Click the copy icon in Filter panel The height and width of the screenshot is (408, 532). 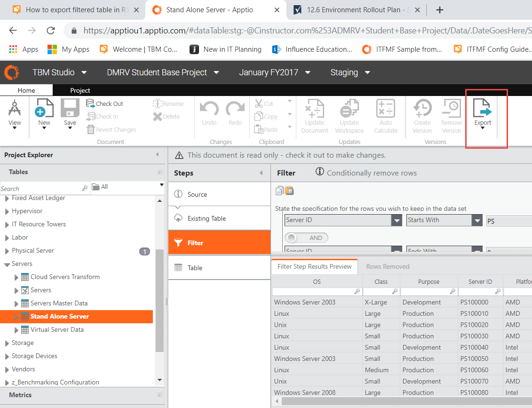tap(280, 191)
